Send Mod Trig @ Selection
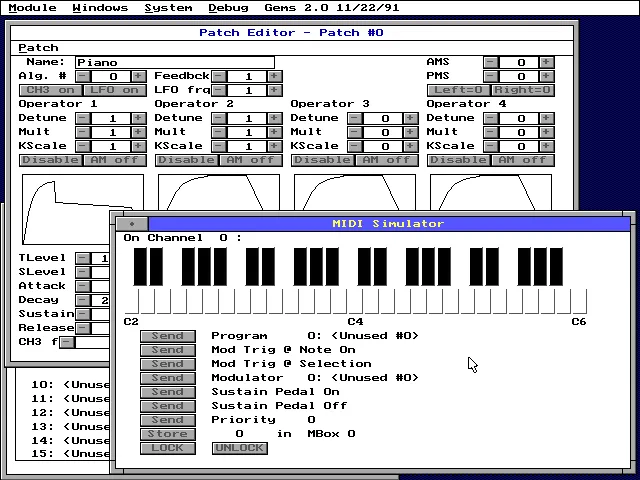The image size is (640, 480). click(168, 364)
